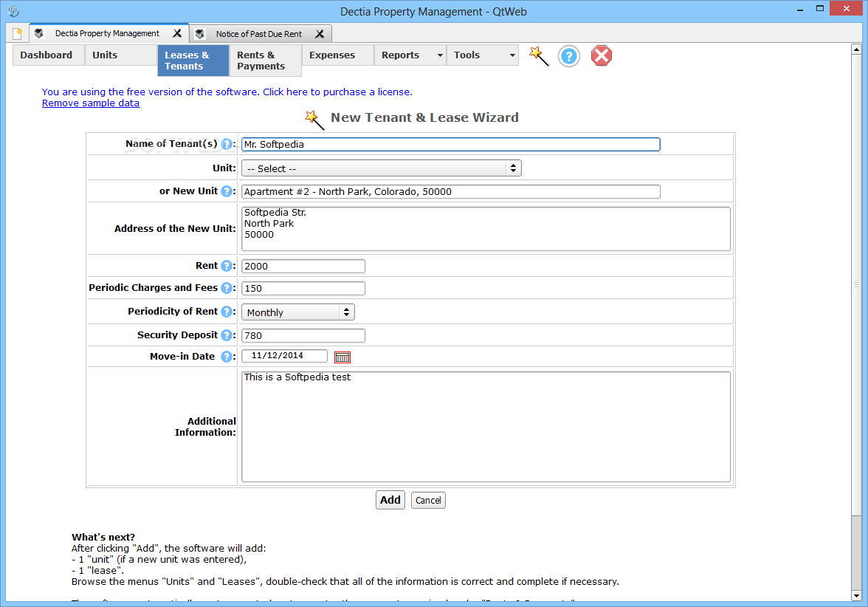Viewport: 868px width, 607px height.
Task: Click the Move-in Date field
Action: point(285,356)
